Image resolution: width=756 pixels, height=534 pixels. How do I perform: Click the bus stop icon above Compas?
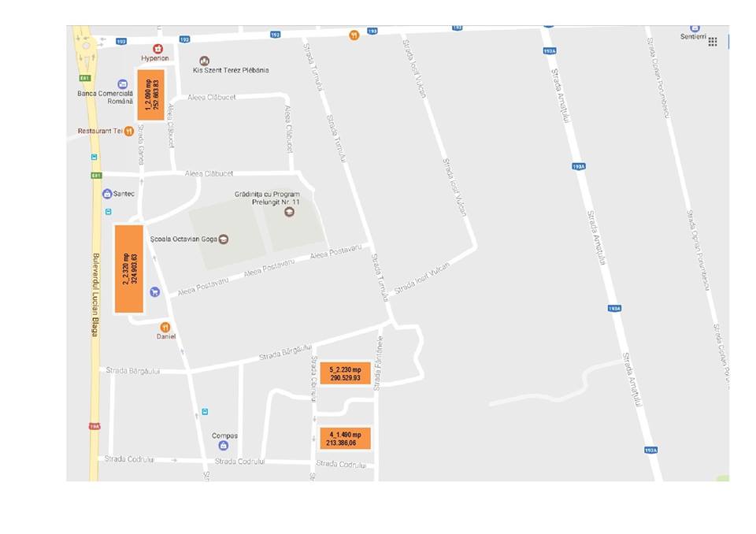[x=205, y=411]
